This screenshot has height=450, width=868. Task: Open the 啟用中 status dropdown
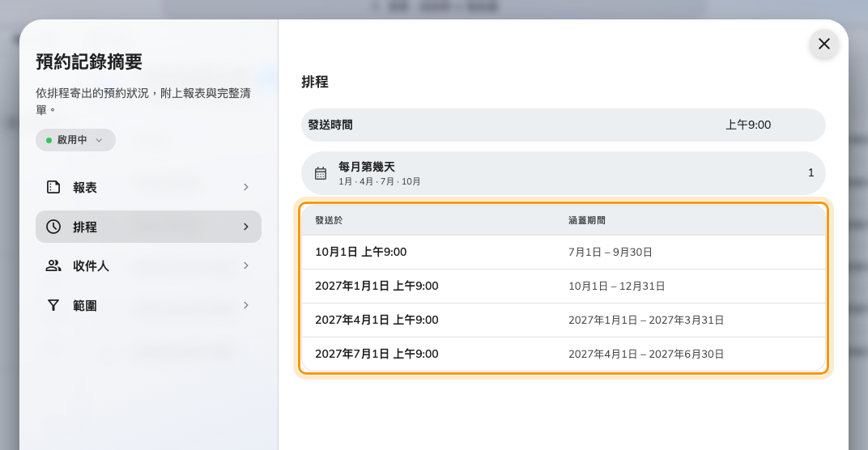(x=75, y=140)
